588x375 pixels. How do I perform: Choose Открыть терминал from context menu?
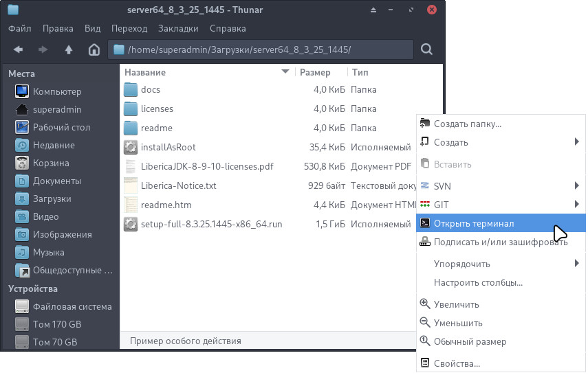coord(473,223)
